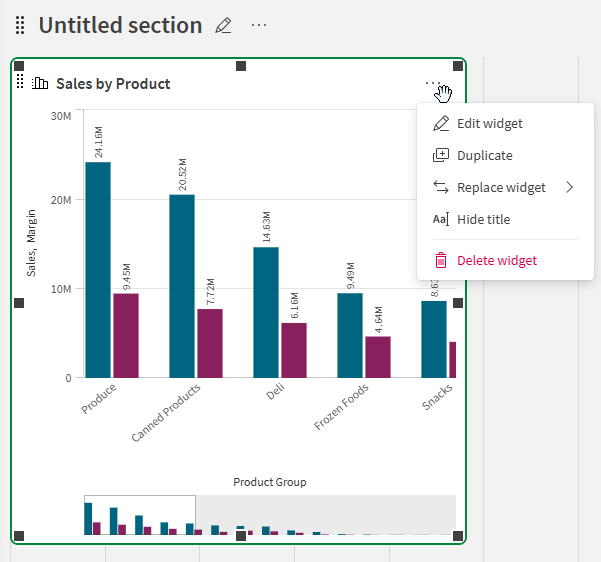Open the section's more options ellipsis
The width and height of the screenshot is (601, 562).
tap(259, 25)
